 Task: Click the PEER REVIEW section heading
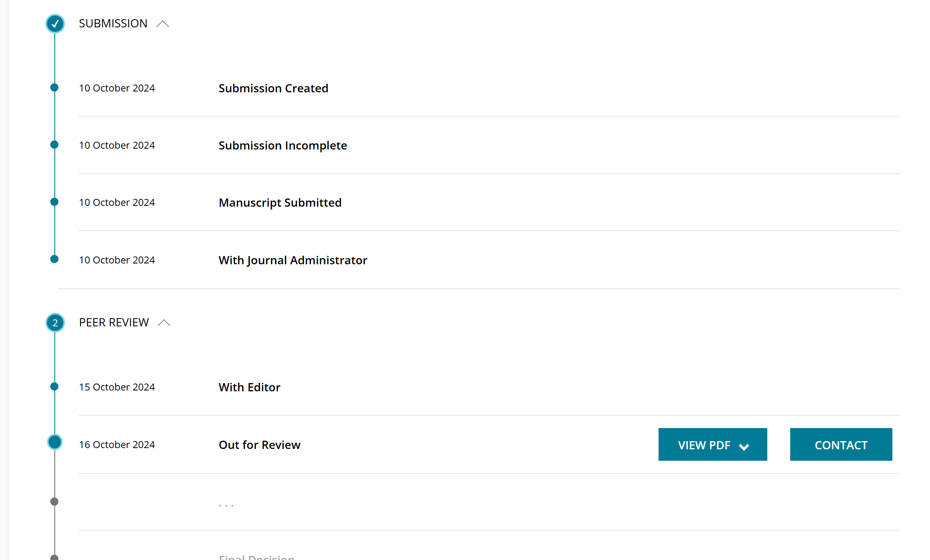click(x=114, y=322)
